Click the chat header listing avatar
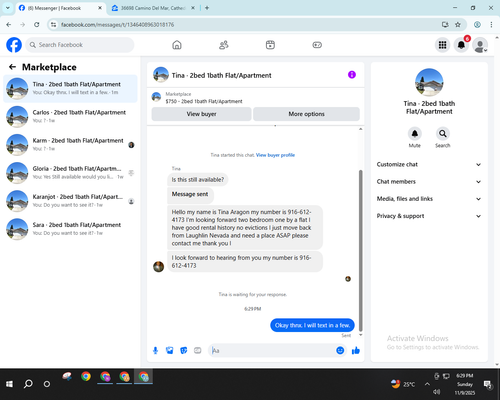 (x=161, y=75)
